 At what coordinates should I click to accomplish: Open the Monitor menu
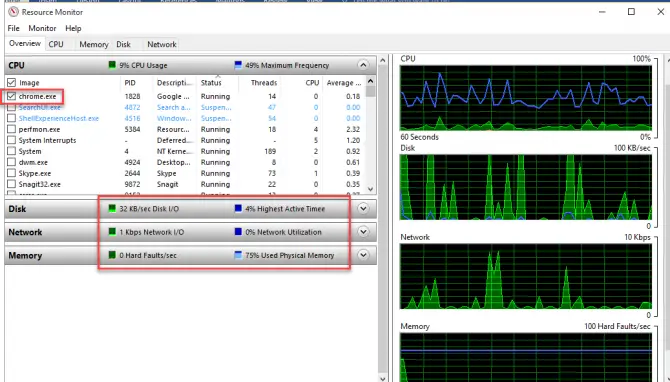click(42, 28)
